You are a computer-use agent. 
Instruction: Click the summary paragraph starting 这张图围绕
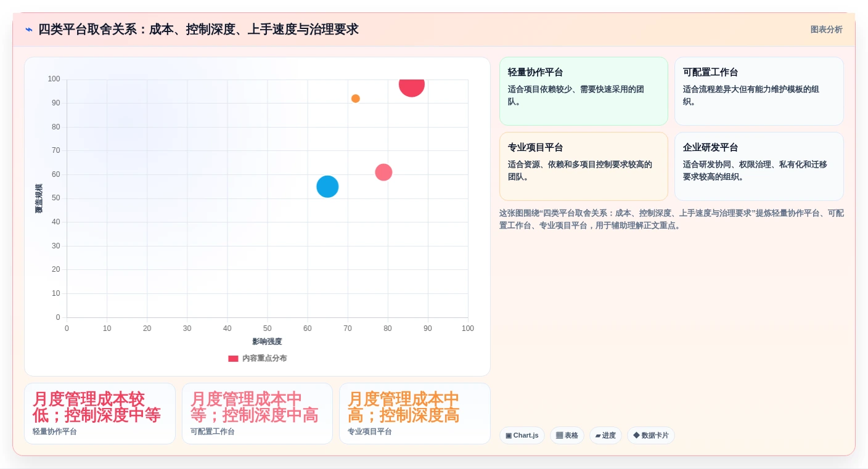point(671,219)
